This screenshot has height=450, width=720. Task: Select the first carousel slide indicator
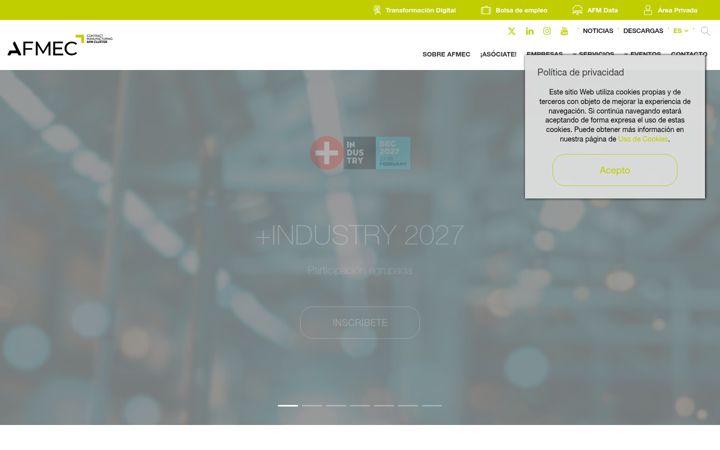pos(288,405)
